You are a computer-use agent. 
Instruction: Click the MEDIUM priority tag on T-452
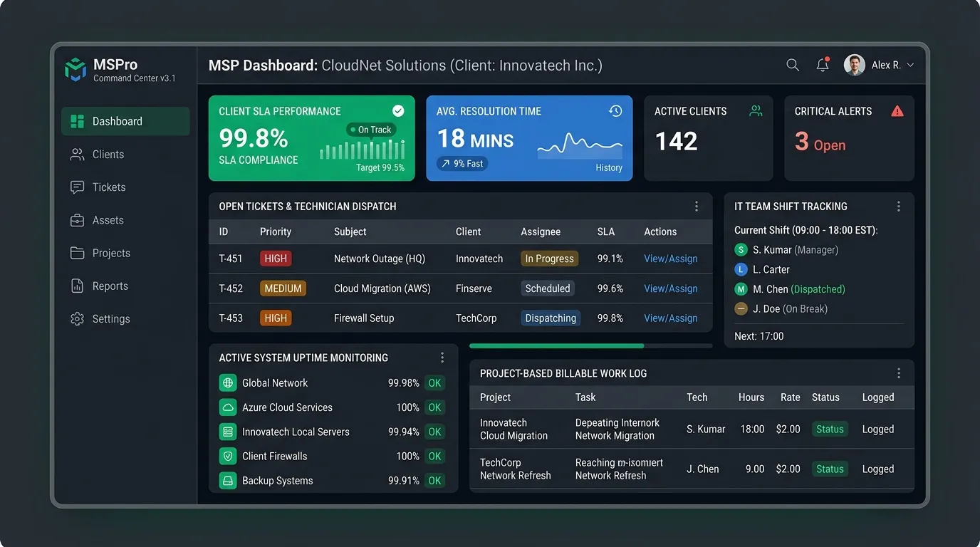pyautogui.click(x=283, y=288)
